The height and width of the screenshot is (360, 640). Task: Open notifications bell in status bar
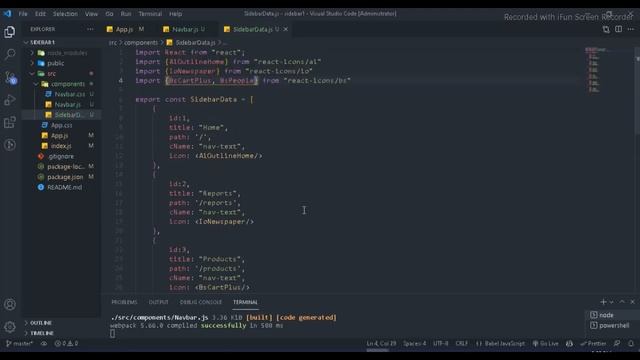631,344
